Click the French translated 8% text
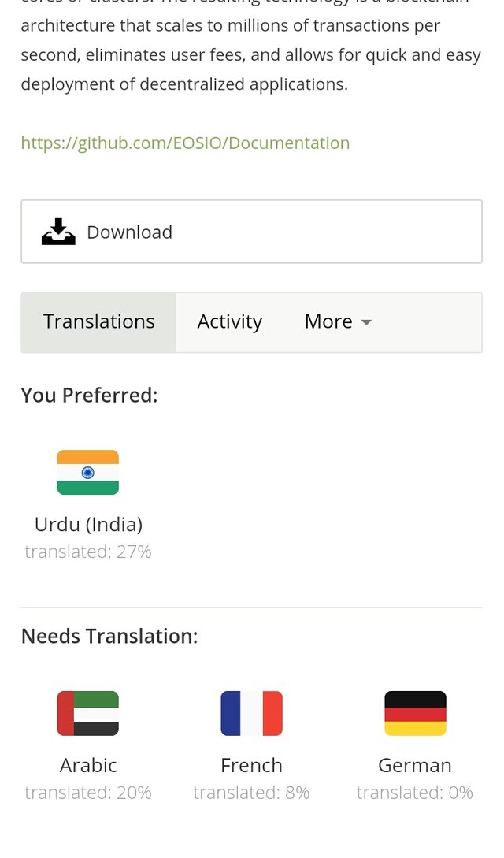 (x=251, y=793)
